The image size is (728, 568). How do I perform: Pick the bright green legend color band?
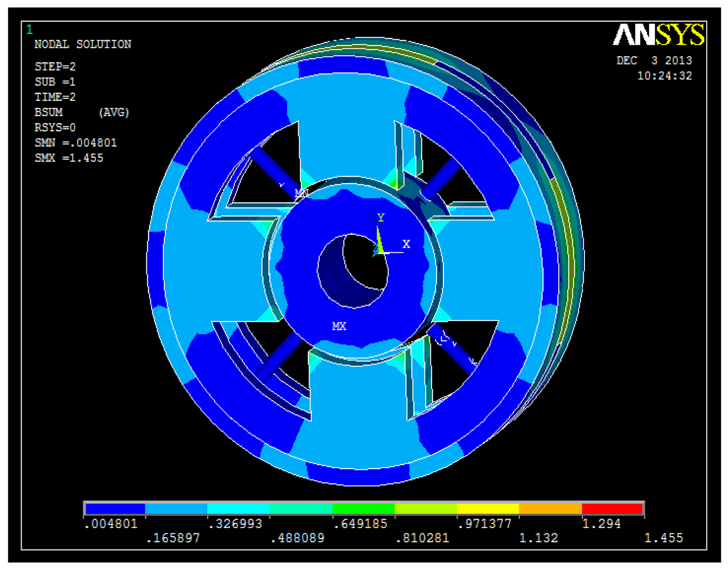363,509
